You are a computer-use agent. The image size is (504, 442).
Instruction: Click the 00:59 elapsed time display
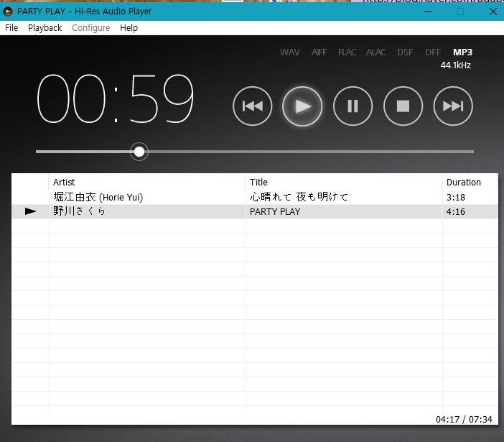pyautogui.click(x=116, y=99)
